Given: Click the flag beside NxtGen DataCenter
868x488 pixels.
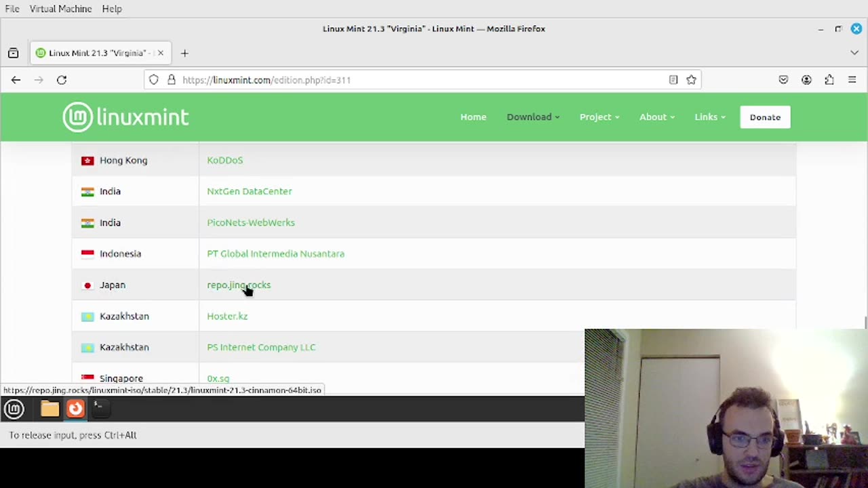Looking at the screenshot, I should pos(87,192).
